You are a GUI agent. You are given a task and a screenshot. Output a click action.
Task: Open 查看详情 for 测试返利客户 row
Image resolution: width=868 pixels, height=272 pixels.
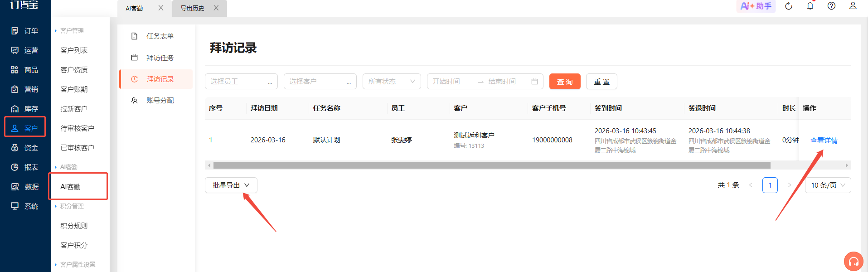coord(824,141)
